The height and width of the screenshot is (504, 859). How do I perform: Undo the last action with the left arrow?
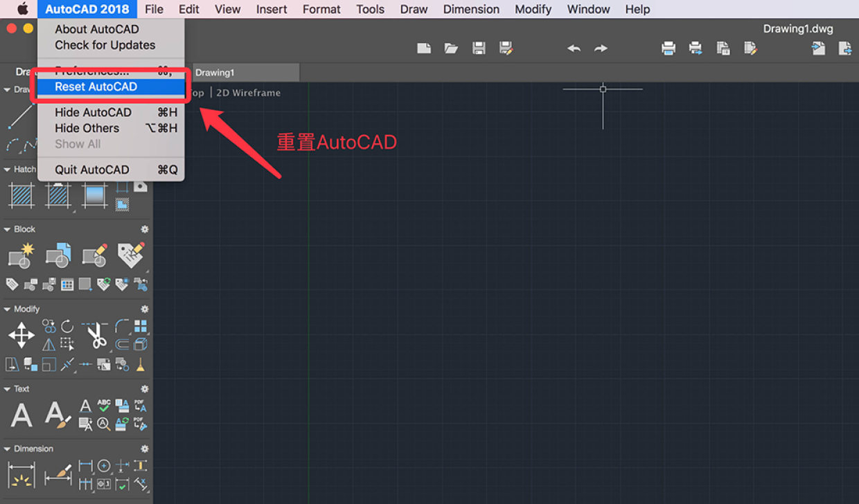point(574,48)
